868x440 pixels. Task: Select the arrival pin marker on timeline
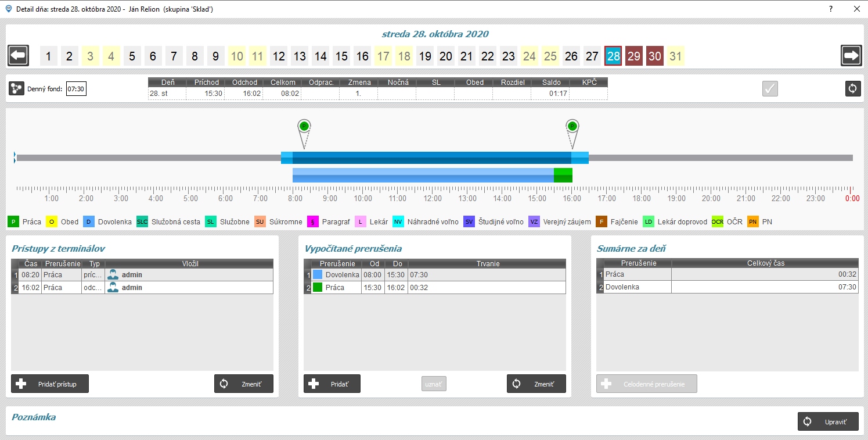point(304,133)
